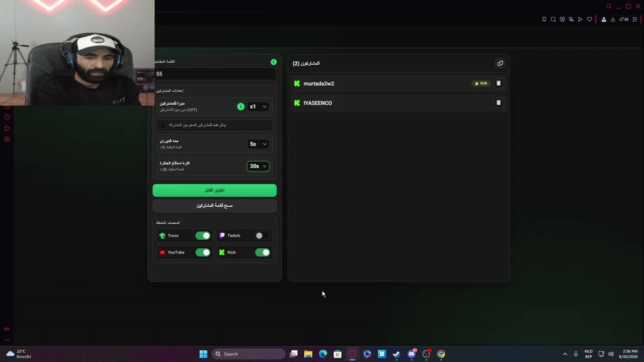
Task: Click the heart bookmark icon
Action: click(x=589, y=19)
